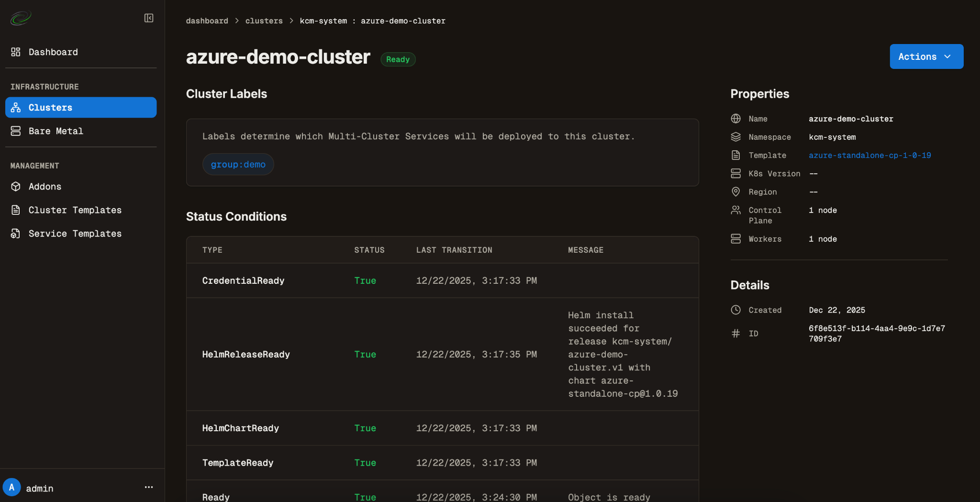Click the ID hash icon
This screenshot has width=980, height=502.
tap(735, 334)
